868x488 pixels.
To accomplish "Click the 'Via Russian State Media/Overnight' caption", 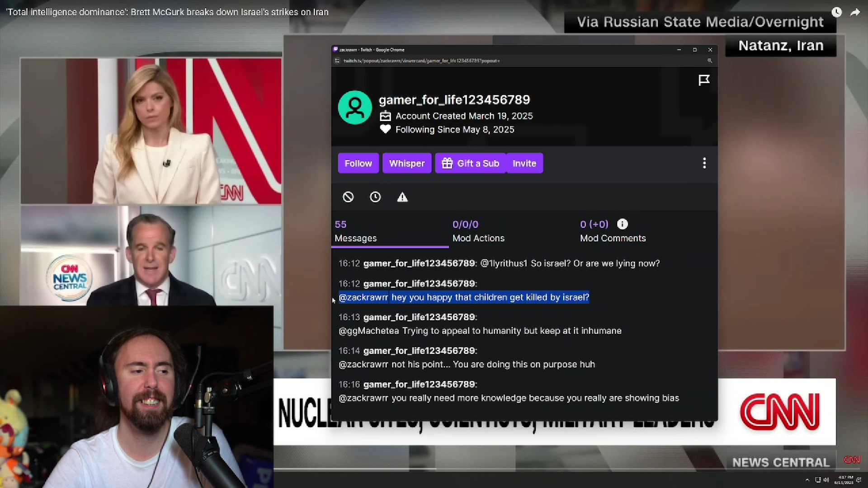I will click(700, 22).
